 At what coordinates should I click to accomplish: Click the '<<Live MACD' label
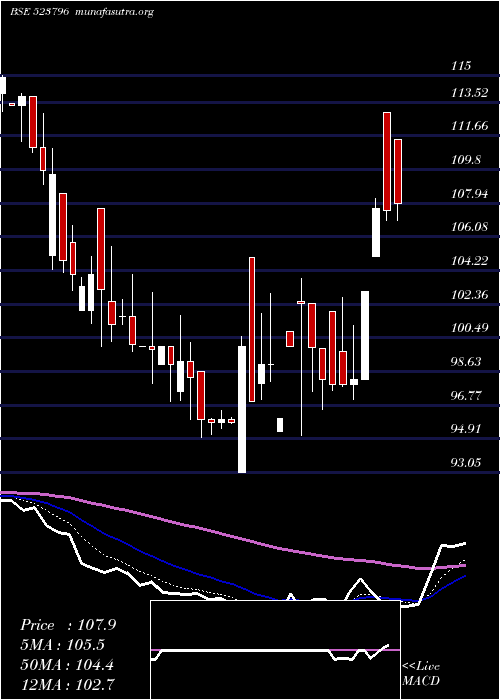(421, 674)
